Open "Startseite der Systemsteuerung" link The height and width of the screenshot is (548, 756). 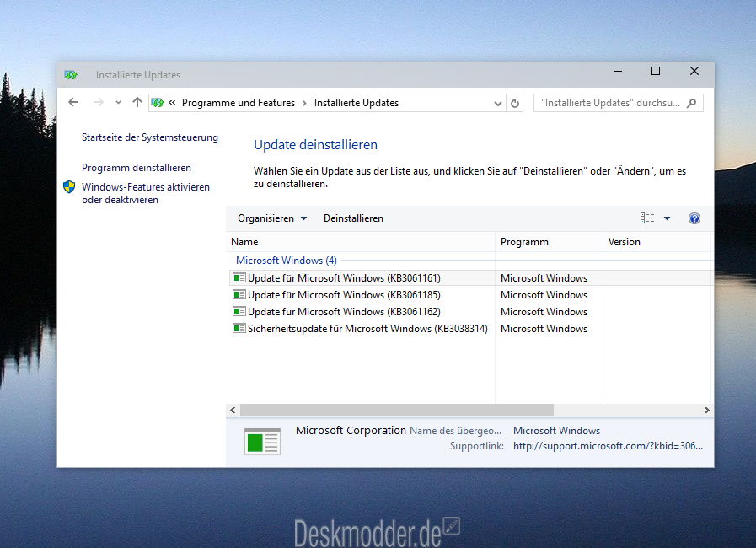tap(149, 137)
